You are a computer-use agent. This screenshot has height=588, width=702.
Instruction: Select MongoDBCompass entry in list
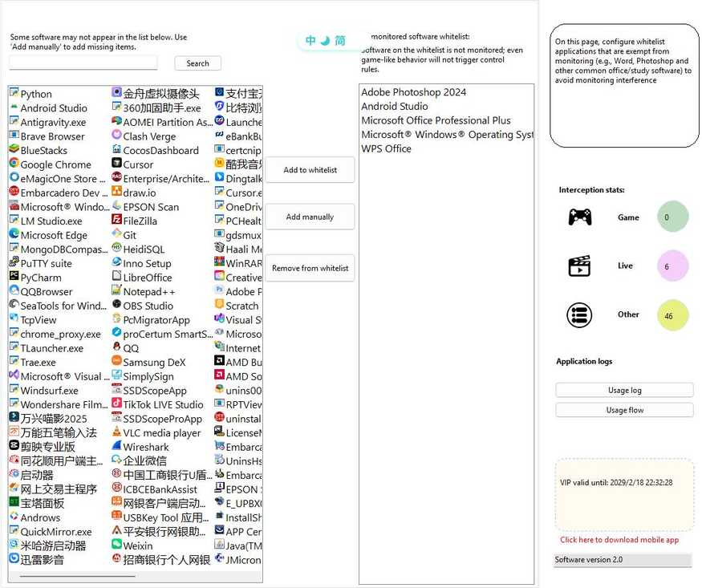[59, 249]
